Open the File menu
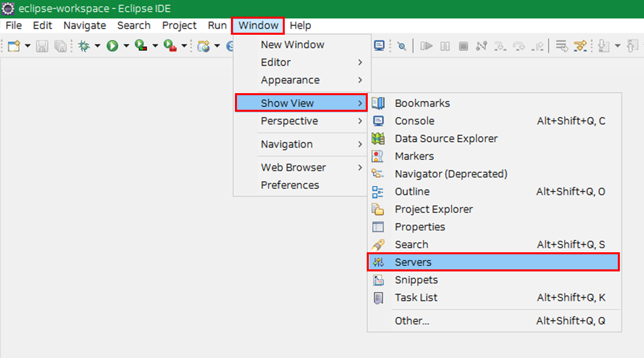The height and width of the screenshot is (358, 644). click(x=14, y=25)
